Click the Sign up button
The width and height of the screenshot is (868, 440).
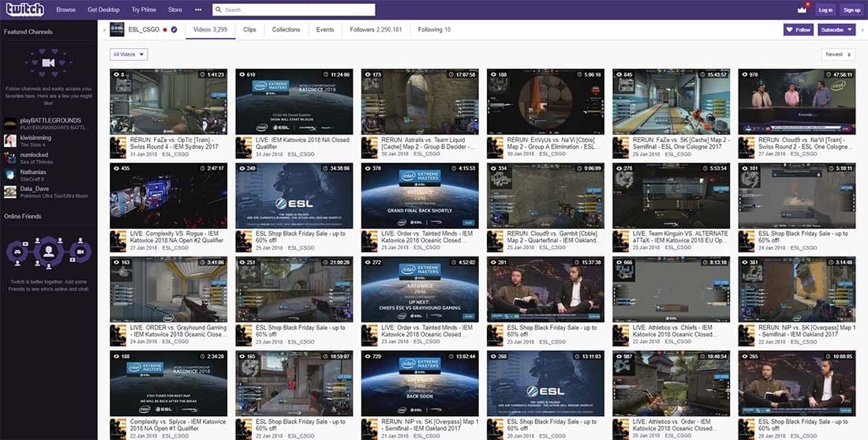[x=851, y=10]
